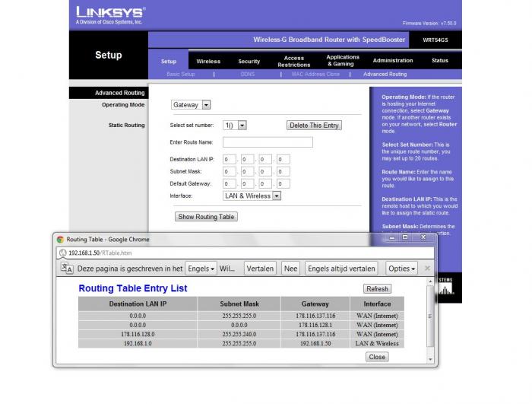Maximize the Routing Table Chrome window
The height and width of the screenshot is (404, 532).
(x=405, y=237)
